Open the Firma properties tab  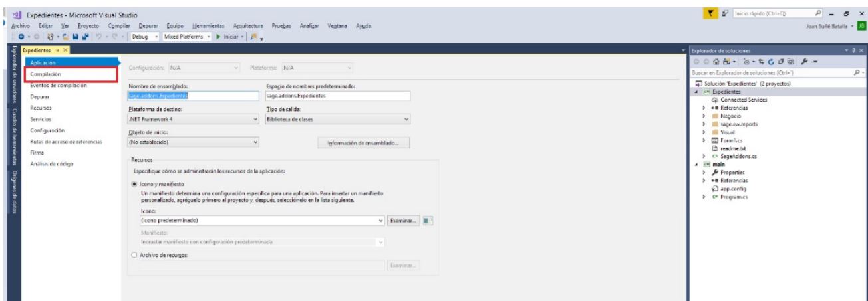pos(38,152)
